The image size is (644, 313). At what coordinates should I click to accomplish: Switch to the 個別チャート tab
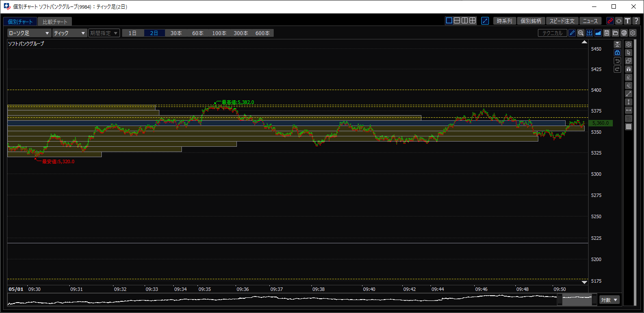(20, 22)
